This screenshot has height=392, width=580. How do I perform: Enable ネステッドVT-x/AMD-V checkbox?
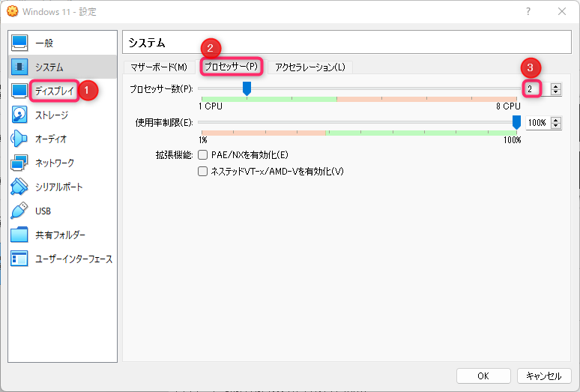(x=203, y=172)
